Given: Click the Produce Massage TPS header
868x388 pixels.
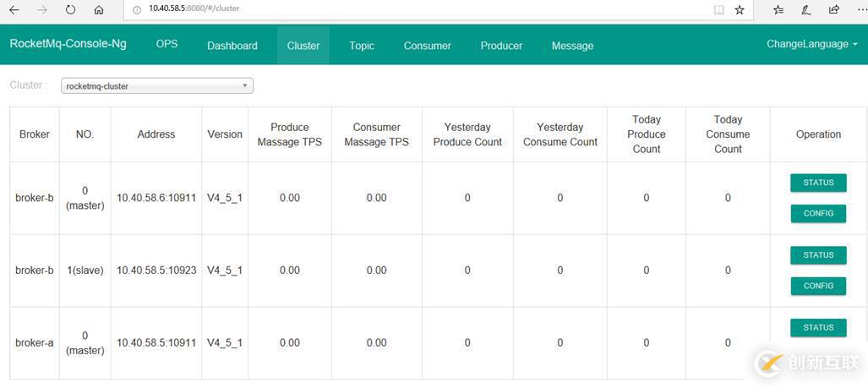Looking at the screenshot, I should [x=290, y=134].
